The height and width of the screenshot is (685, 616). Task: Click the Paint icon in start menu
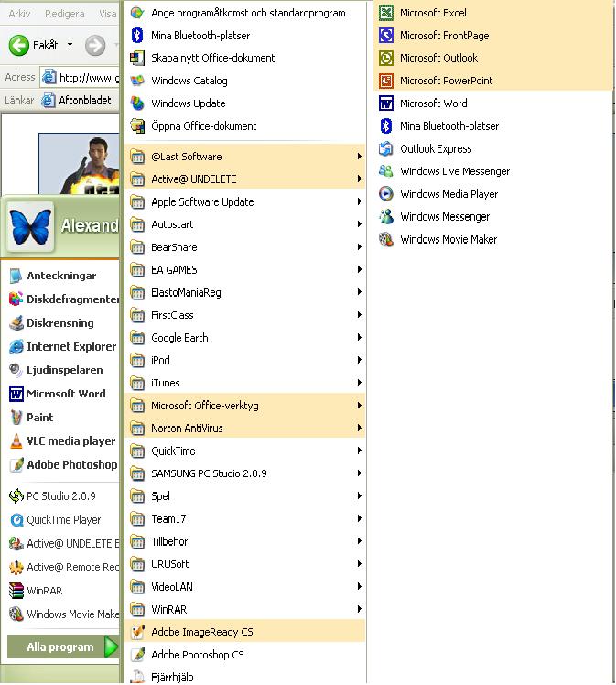click(x=16, y=418)
